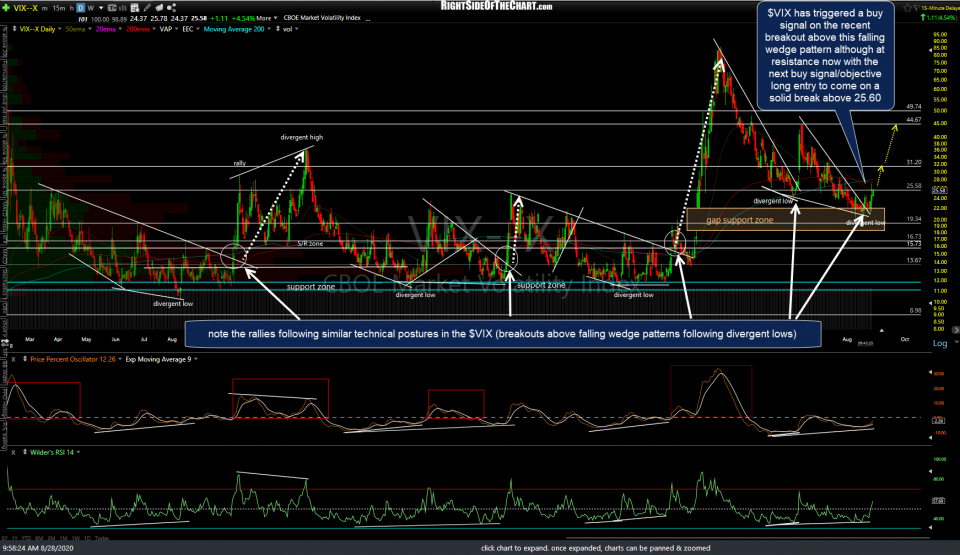960x555 pixels.
Task: Click the Mar label on the time axis
Action: 29,339
